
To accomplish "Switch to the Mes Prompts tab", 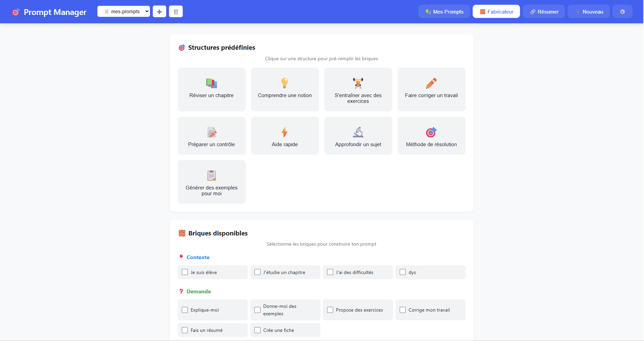I will tap(444, 11).
